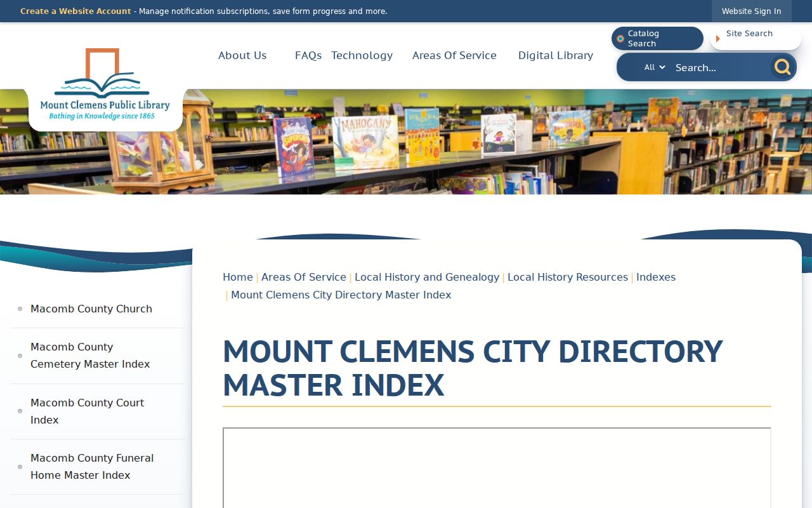
Task: Open the About Us menu
Action: click(242, 55)
